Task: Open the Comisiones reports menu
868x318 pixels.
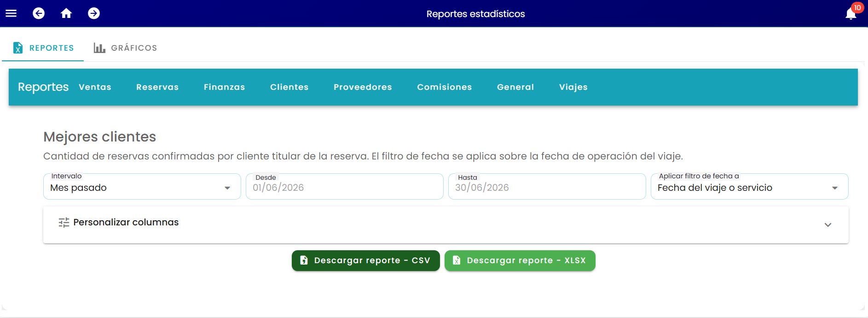Action: (x=445, y=87)
